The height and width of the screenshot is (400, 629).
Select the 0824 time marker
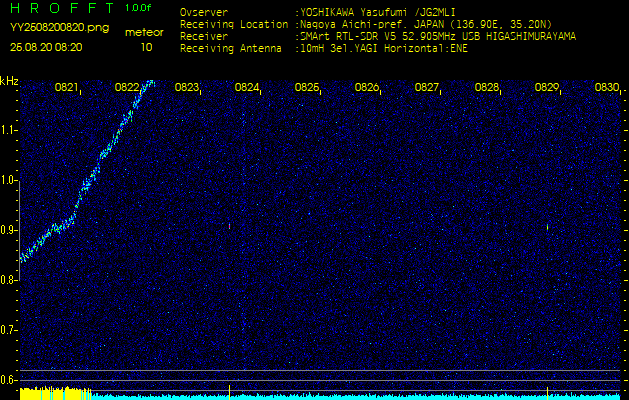(247, 87)
